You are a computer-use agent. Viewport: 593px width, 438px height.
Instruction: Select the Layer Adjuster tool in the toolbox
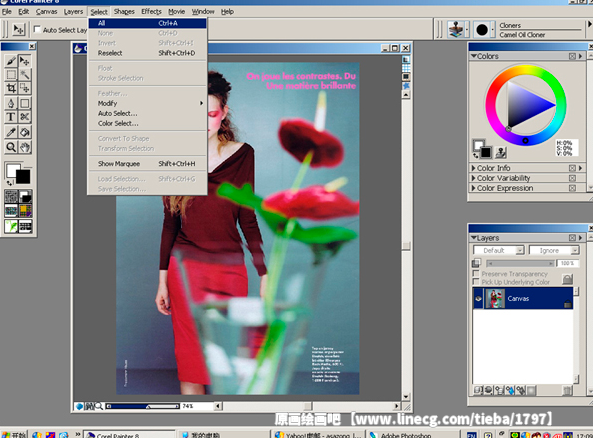(25, 61)
